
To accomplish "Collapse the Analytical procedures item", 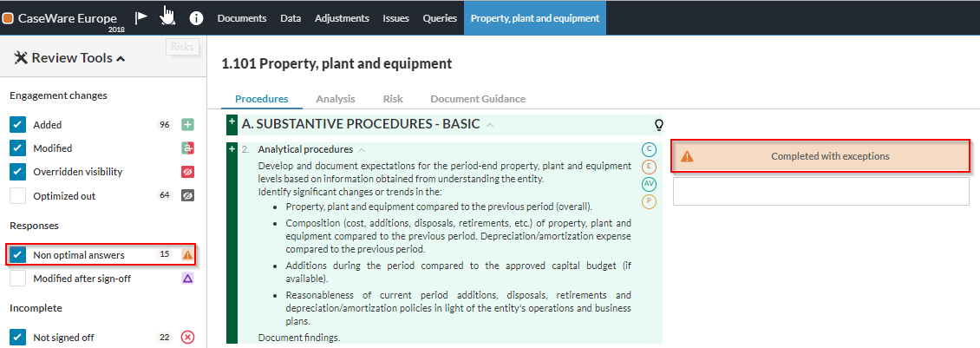I will pos(362,149).
